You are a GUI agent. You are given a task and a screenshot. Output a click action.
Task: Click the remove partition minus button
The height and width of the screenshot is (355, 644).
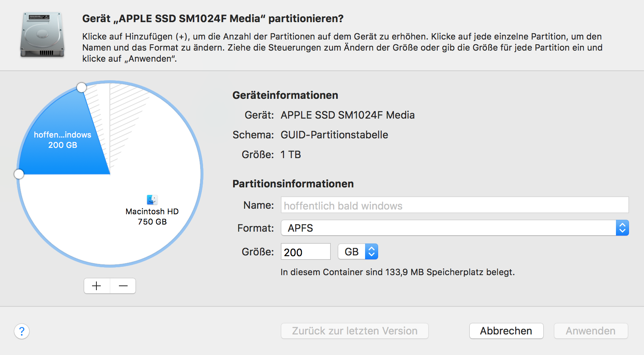click(123, 286)
